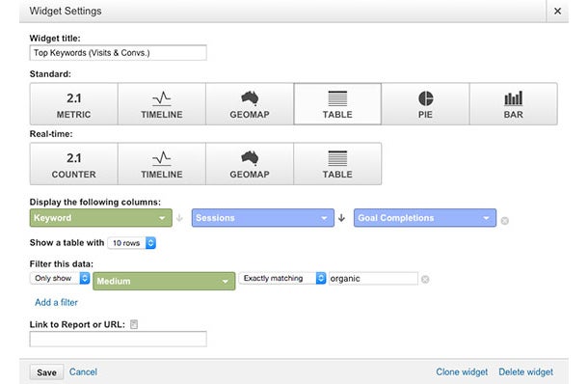Open the Keyword dimension dropdown
The width and height of the screenshot is (588, 384).
point(101,218)
